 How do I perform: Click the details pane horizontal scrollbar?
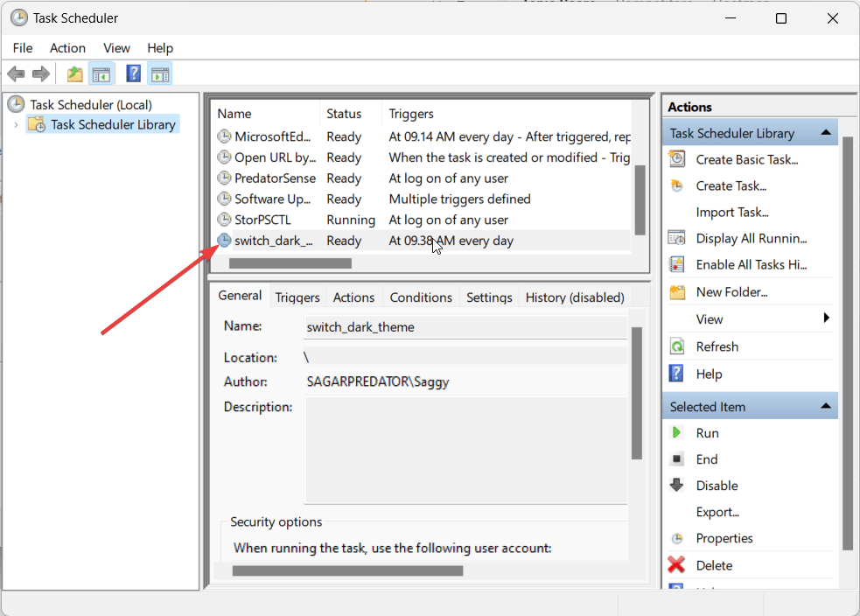pos(347,571)
